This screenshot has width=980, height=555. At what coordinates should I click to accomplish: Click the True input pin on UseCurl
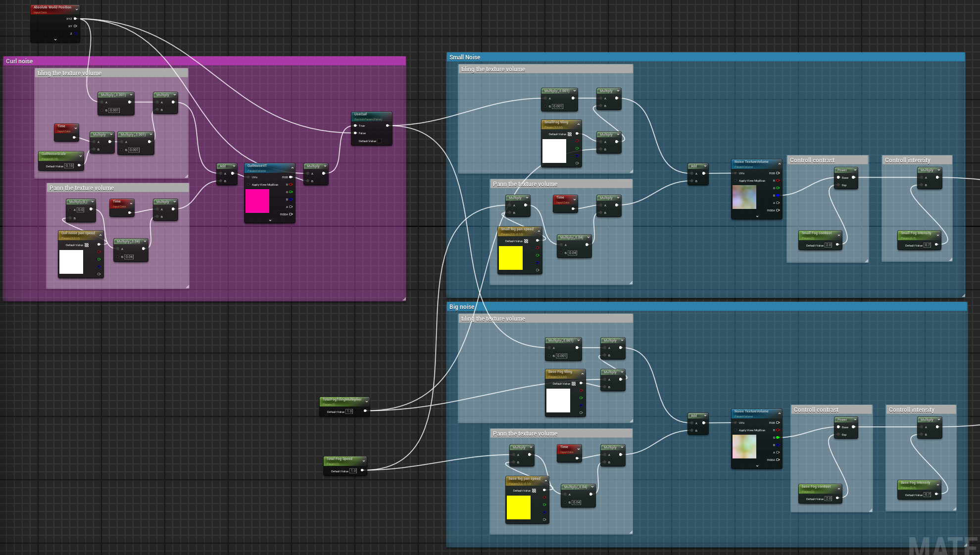point(355,126)
